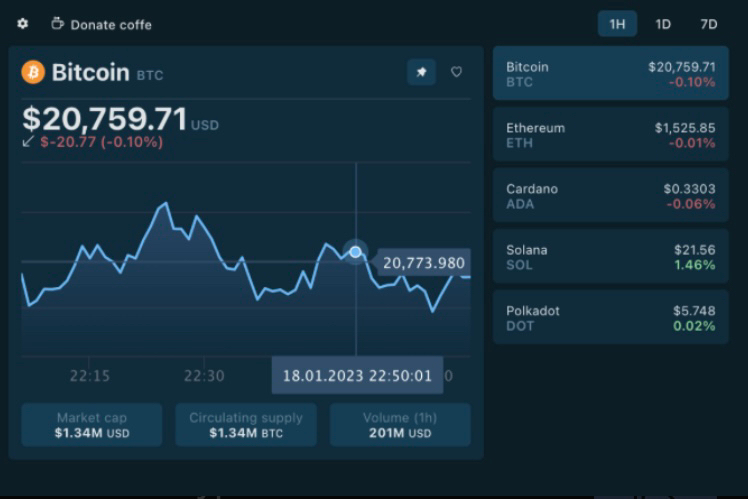Image resolution: width=748 pixels, height=499 pixels.
Task: Click the downward trend arrow icon
Action: click(x=28, y=142)
